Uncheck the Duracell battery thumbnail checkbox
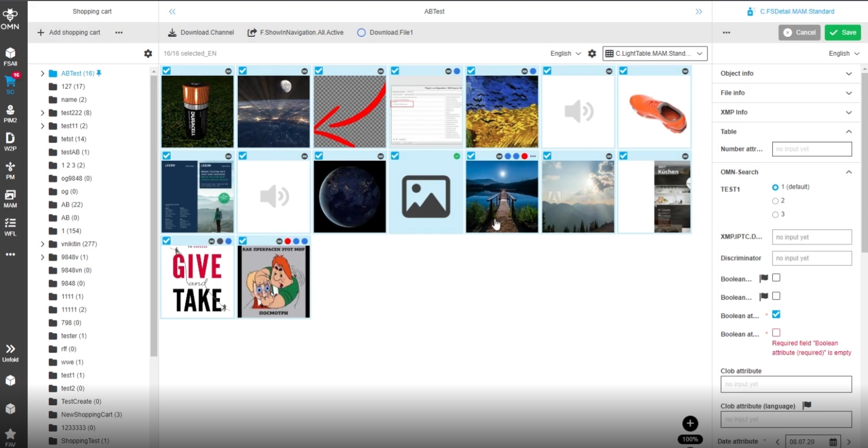Image resolution: width=868 pixels, height=448 pixels. [x=167, y=71]
